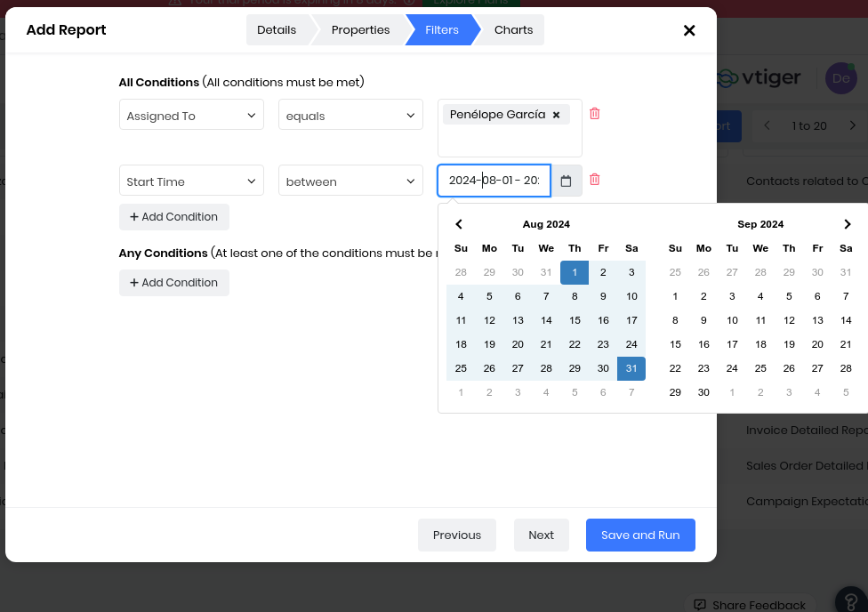
Task: Go to previous month in calendar
Action: tap(459, 224)
